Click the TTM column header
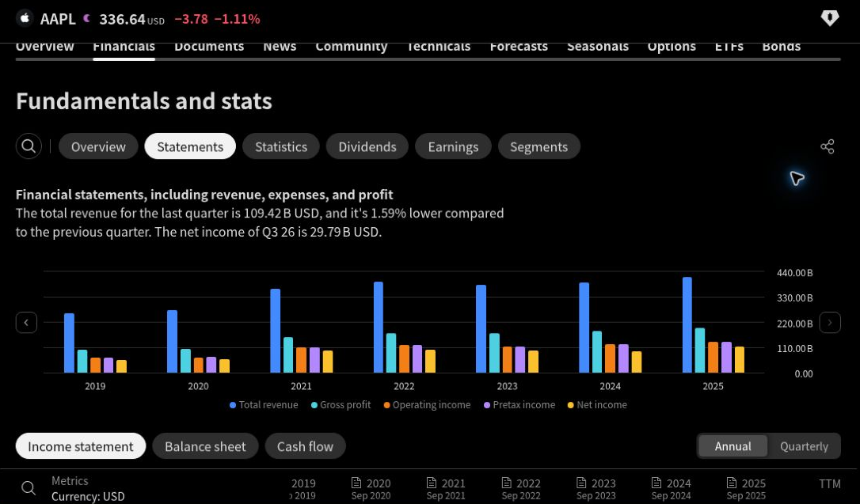This screenshot has width=860, height=504. (x=829, y=483)
